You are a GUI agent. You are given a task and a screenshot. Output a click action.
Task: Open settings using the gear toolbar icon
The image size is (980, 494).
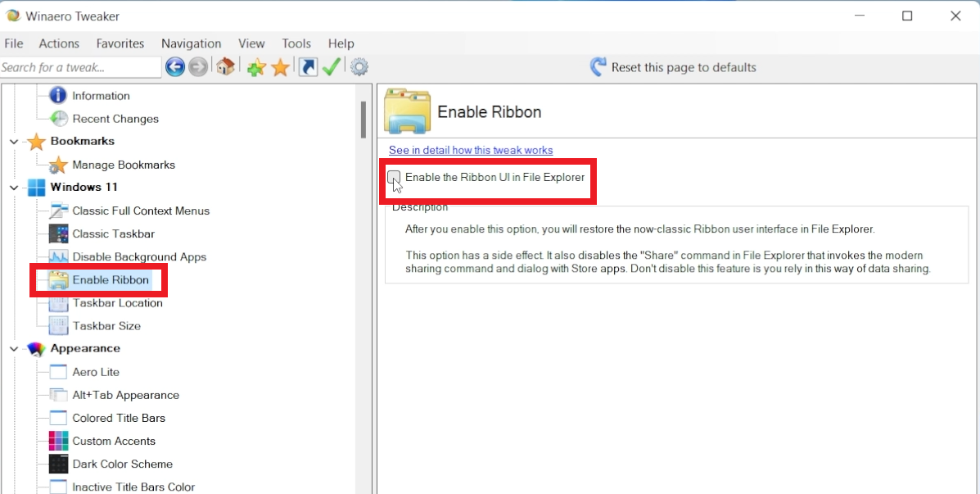tap(359, 66)
